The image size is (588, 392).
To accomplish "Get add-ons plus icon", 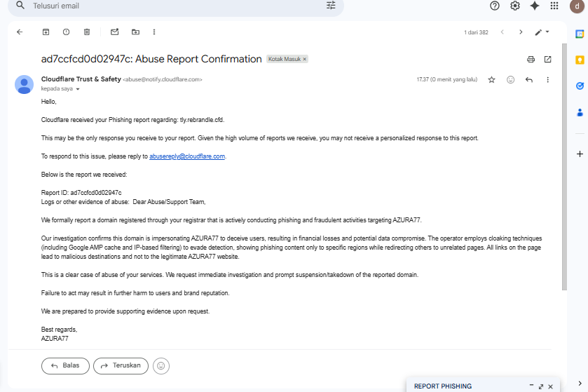I will 580,154.
